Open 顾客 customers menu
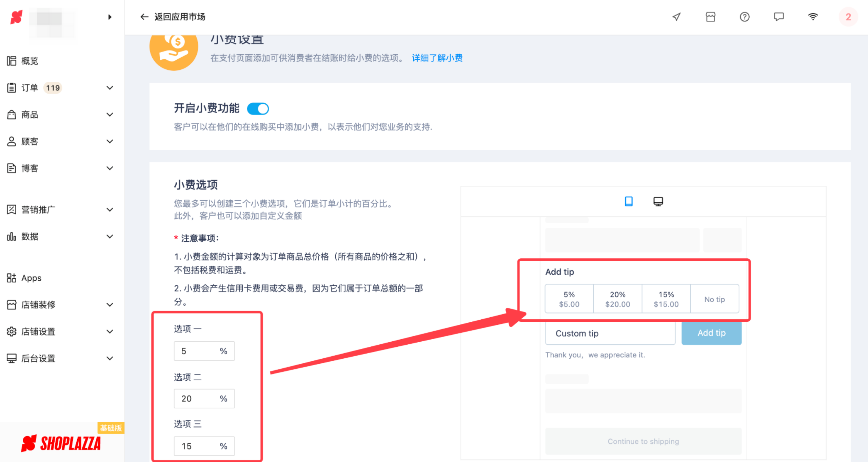The width and height of the screenshot is (868, 462). pyautogui.click(x=29, y=141)
